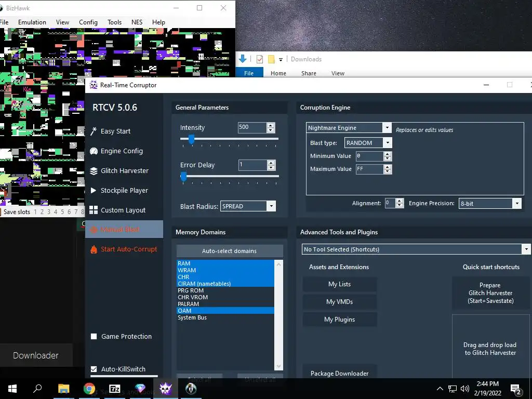532x399 pixels.
Task: Open Blast Radius SPREAD dropdown
Action: 271,206
